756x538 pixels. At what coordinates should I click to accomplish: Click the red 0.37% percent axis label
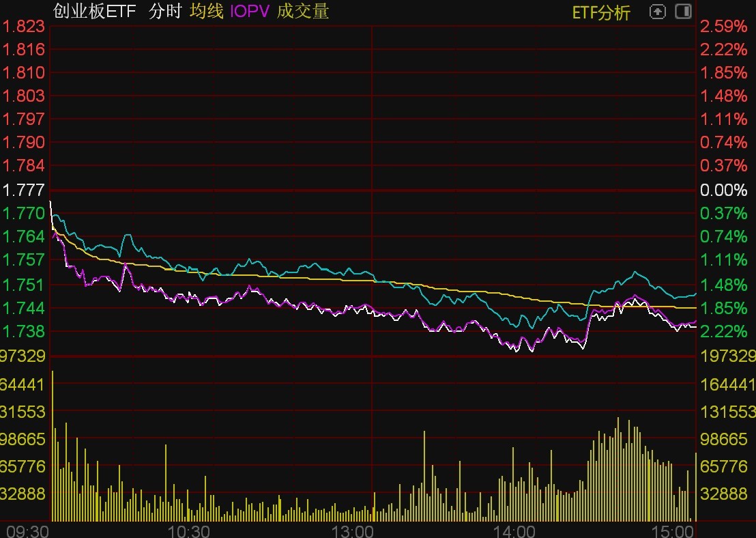723,165
